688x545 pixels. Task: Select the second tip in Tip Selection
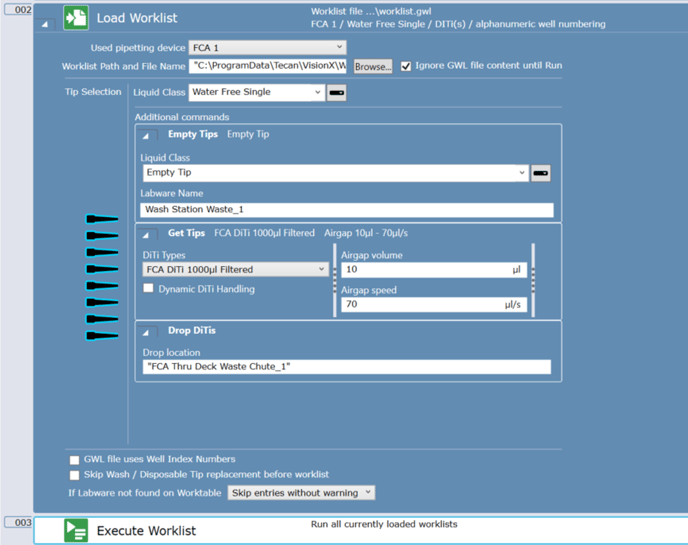click(x=102, y=236)
